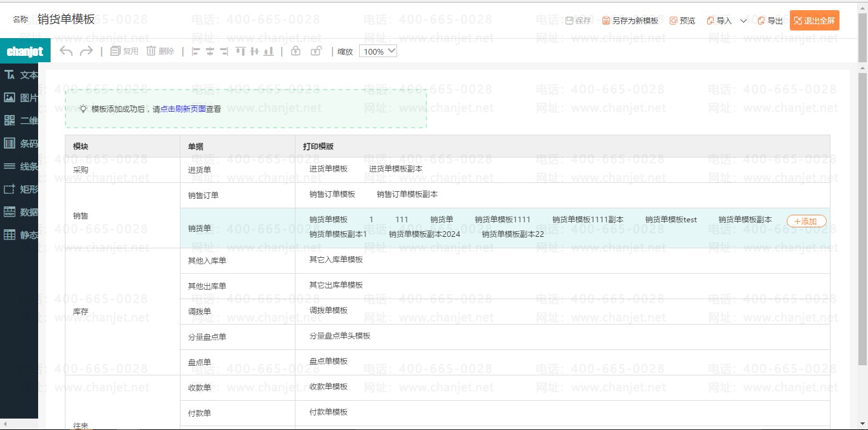
Task: Click the redo arrow in toolbar
Action: pyautogui.click(x=86, y=51)
